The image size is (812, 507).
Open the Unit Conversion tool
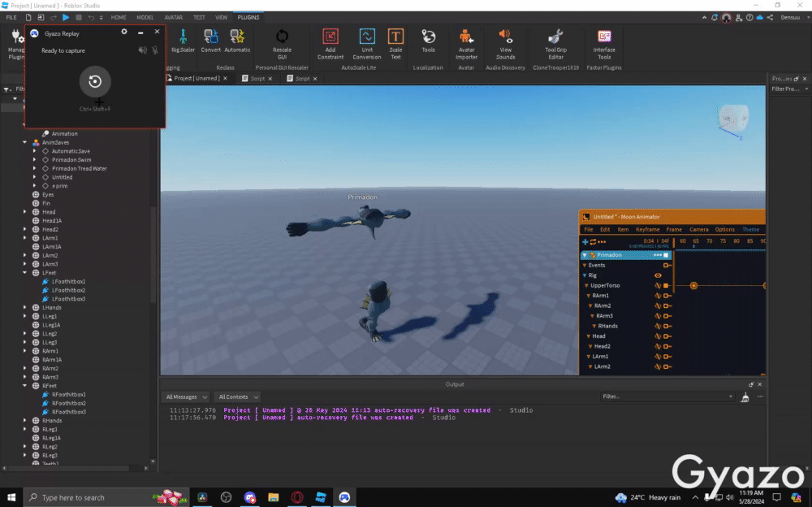click(367, 44)
